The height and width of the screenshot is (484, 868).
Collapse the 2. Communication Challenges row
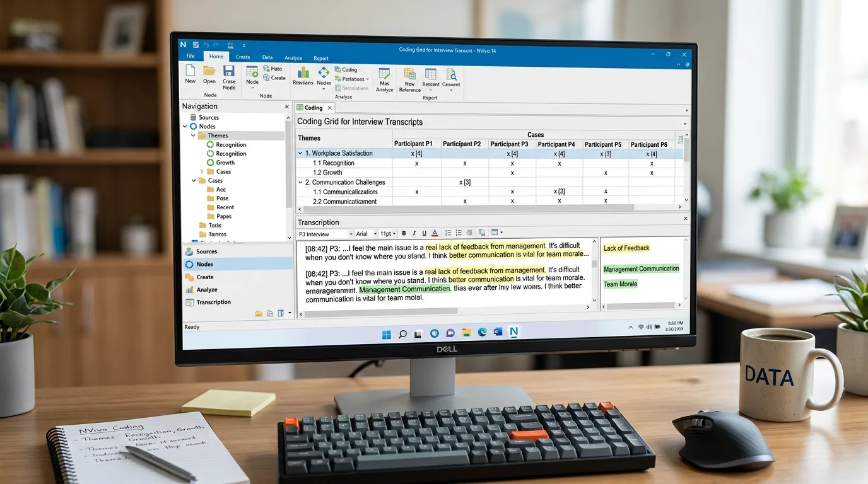click(300, 182)
